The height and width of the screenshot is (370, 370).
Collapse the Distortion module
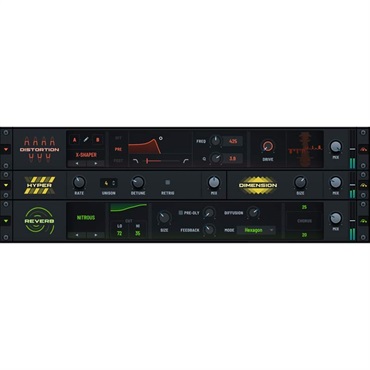click(6, 149)
